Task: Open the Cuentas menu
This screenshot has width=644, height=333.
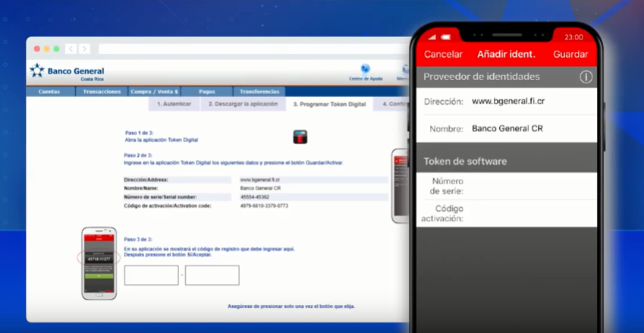Action: [49, 92]
